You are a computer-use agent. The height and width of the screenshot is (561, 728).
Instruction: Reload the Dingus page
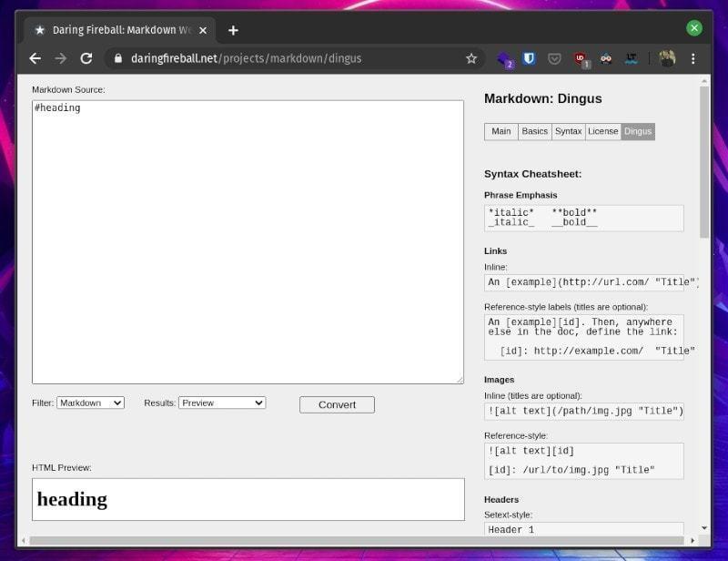[86, 58]
